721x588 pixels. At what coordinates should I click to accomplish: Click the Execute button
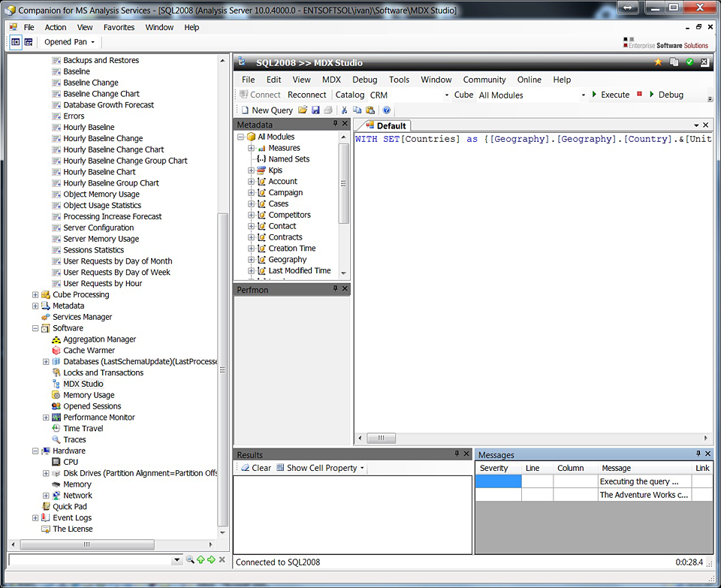click(610, 95)
